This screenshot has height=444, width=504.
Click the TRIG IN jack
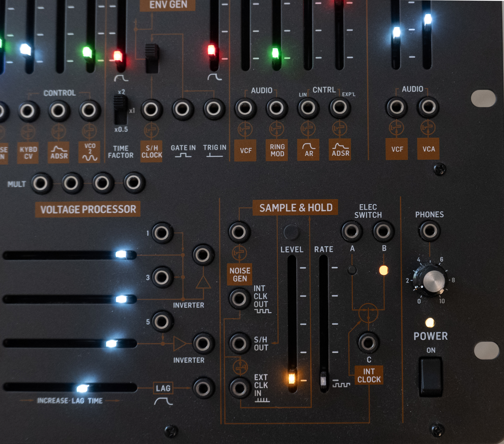coord(214,109)
